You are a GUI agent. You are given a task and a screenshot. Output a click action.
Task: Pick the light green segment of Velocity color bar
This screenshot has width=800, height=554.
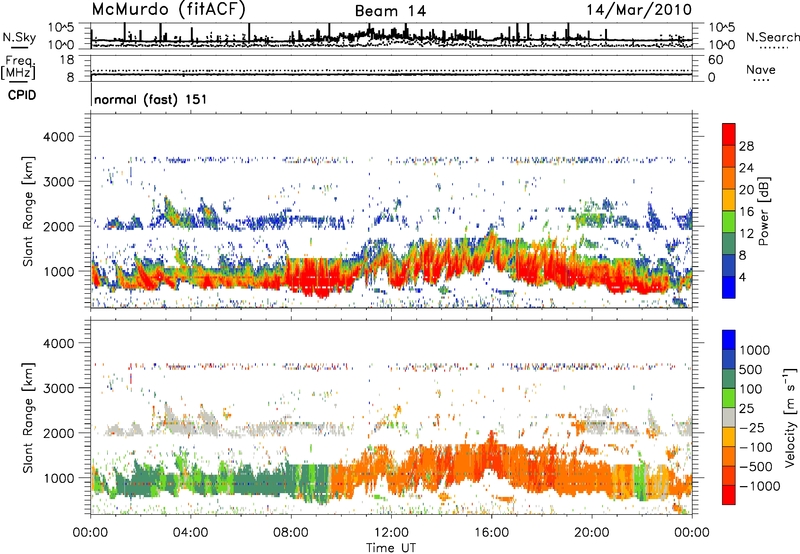click(729, 398)
